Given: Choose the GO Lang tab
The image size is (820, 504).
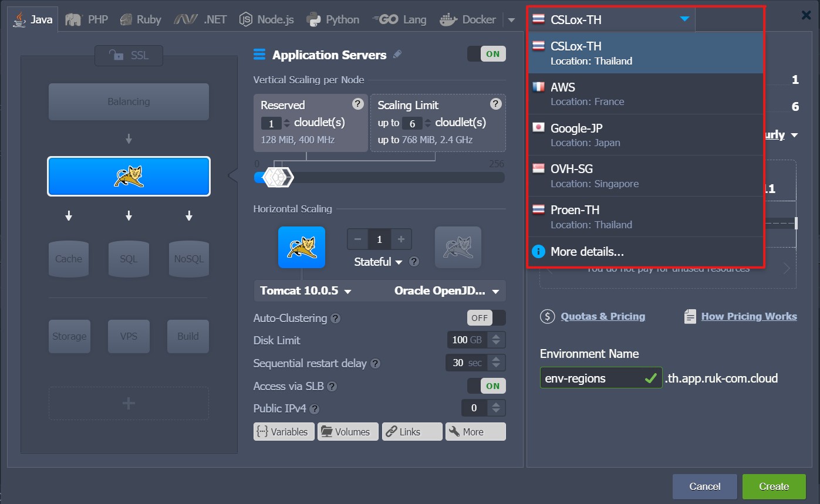Looking at the screenshot, I should (399, 19).
